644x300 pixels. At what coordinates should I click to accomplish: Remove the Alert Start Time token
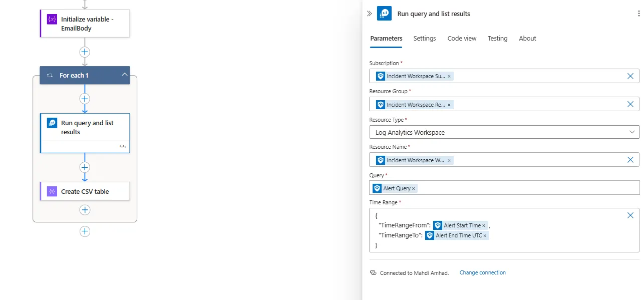pyautogui.click(x=484, y=225)
